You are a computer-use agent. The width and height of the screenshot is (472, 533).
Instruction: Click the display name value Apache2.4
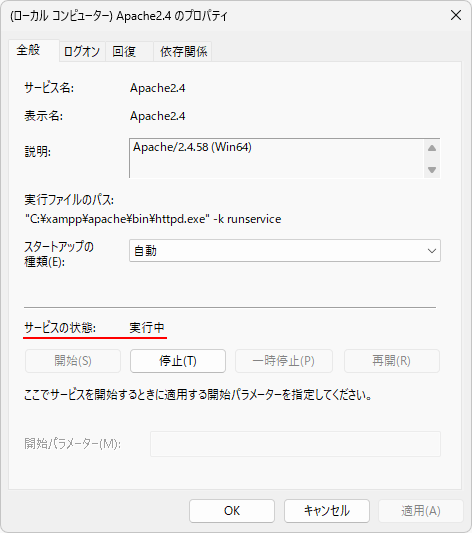pos(158,116)
